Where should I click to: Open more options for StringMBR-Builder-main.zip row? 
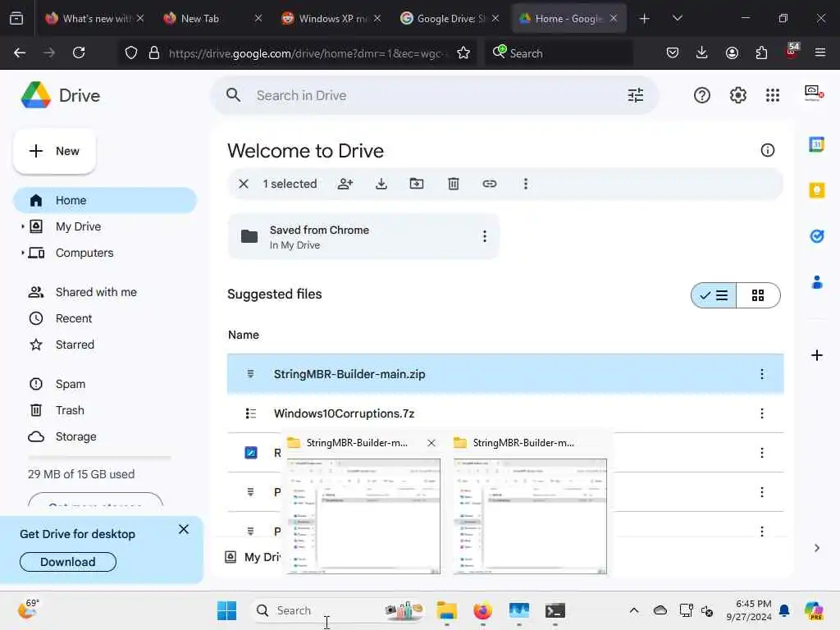pyautogui.click(x=762, y=374)
